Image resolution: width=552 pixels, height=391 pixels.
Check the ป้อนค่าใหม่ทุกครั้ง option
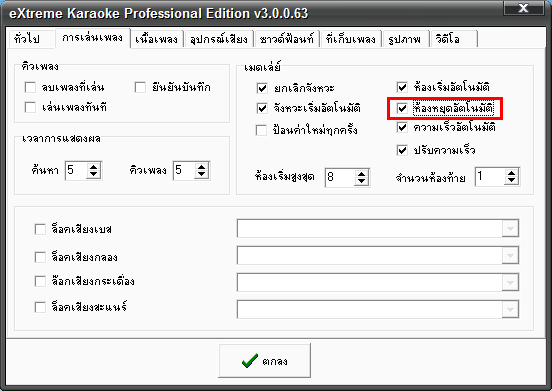coord(261,130)
